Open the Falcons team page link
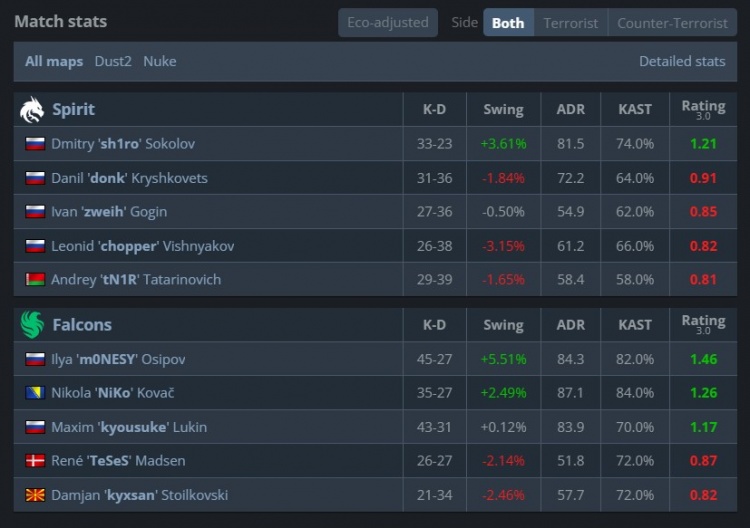This screenshot has width=750, height=528. 82,324
